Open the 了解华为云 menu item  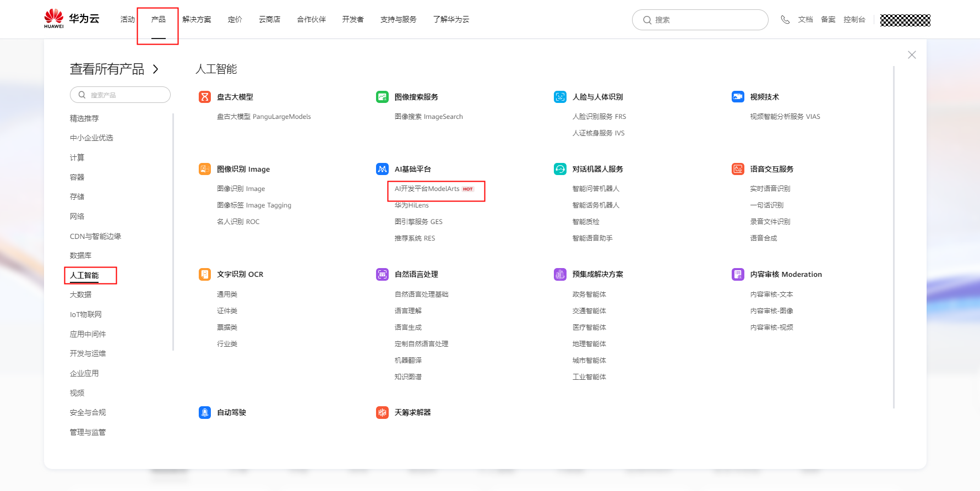click(x=451, y=19)
